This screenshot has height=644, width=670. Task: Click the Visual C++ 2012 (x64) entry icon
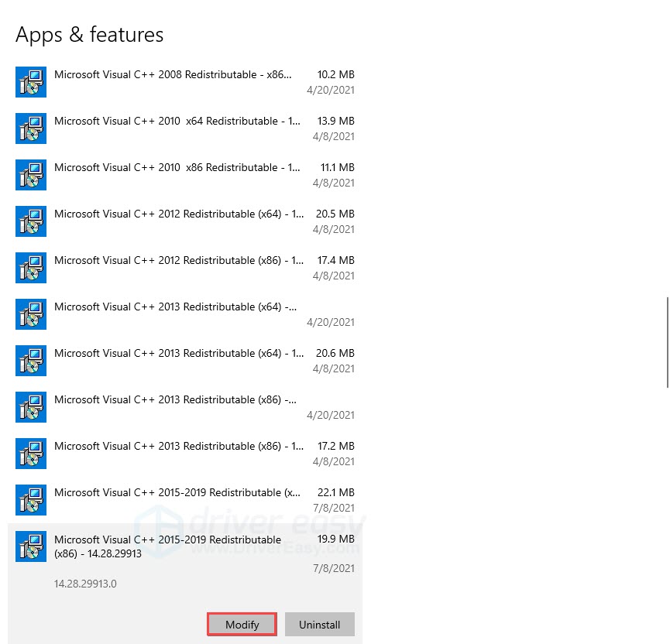(x=31, y=221)
